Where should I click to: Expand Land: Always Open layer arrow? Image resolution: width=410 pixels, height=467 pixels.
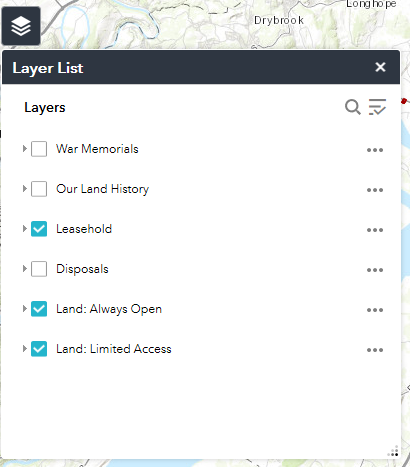click(25, 308)
